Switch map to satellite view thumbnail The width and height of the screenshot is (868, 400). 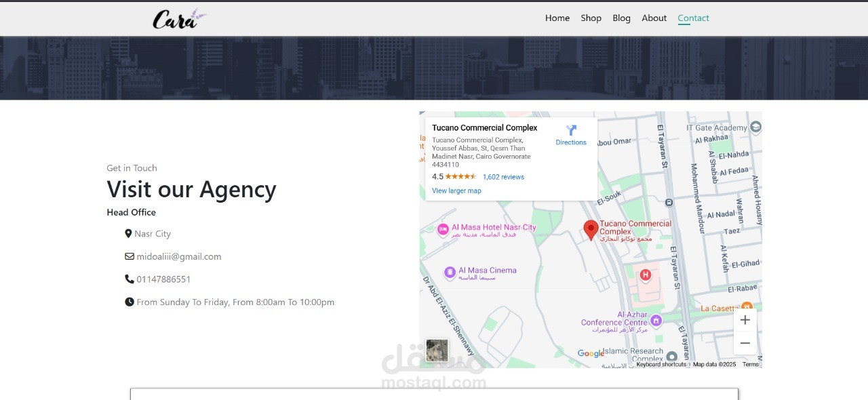pos(437,351)
